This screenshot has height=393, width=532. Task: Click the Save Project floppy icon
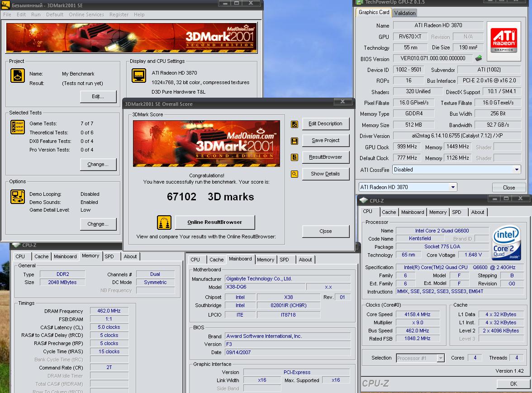tap(294, 141)
